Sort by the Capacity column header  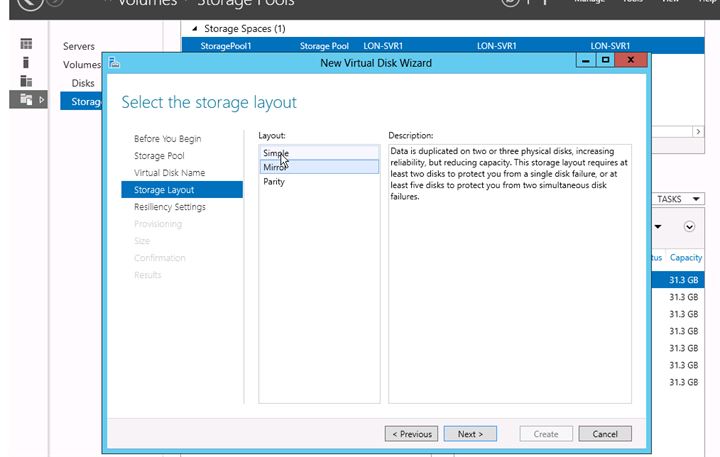pos(686,257)
